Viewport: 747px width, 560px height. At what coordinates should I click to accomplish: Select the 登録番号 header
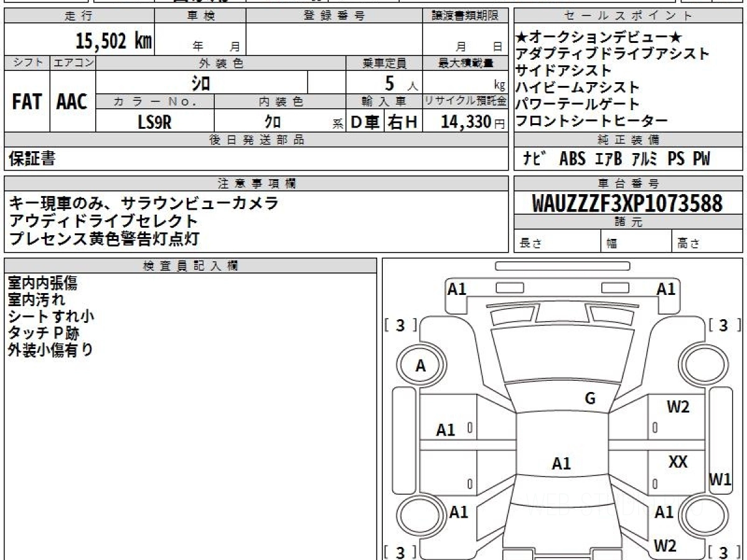tap(334, 16)
